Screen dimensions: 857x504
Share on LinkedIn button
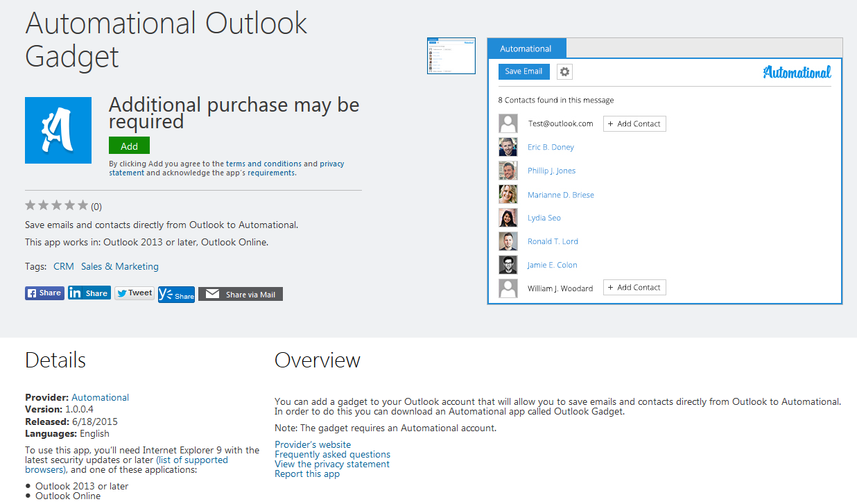tap(89, 293)
